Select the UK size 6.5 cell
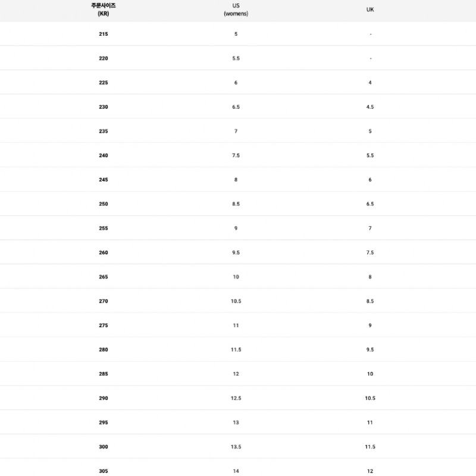The width and height of the screenshot is (476, 476). point(370,204)
